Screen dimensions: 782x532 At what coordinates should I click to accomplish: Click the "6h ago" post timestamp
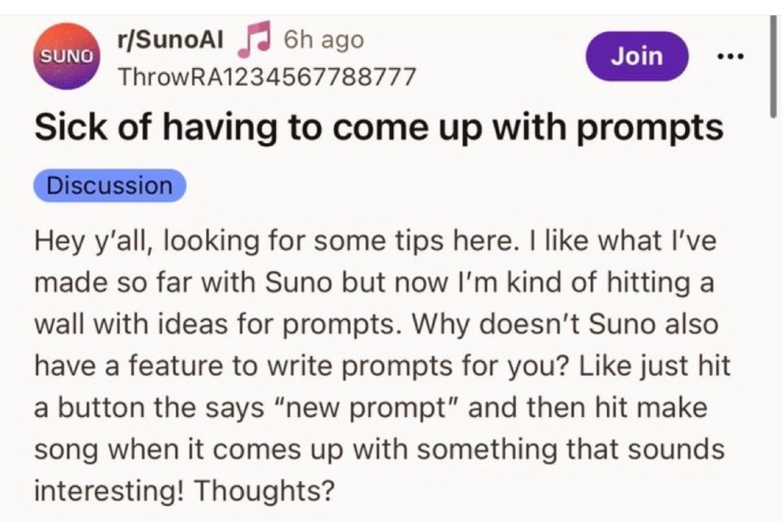pyautogui.click(x=322, y=41)
